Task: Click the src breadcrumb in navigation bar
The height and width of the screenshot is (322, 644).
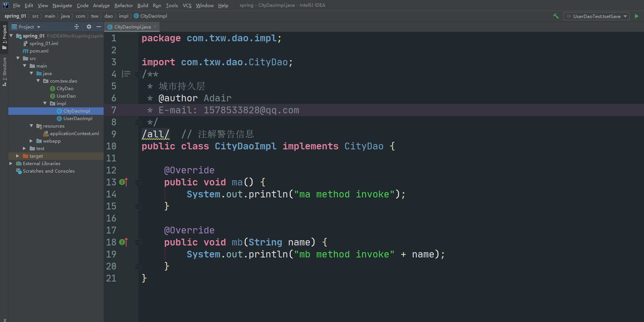Action: [35, 16]
